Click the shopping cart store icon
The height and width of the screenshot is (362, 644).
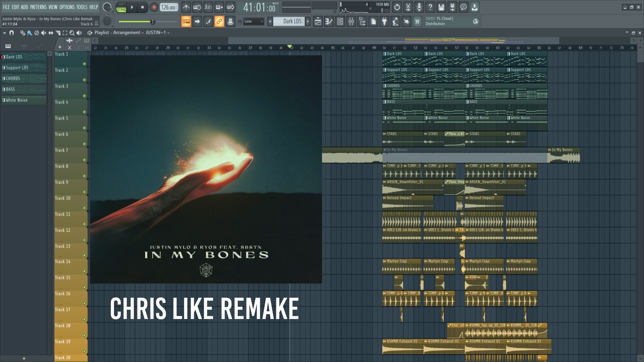pos(417,21)
